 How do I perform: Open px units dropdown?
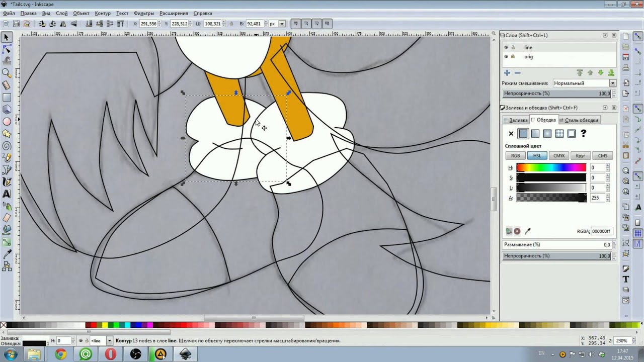click(x=277, y=24)
